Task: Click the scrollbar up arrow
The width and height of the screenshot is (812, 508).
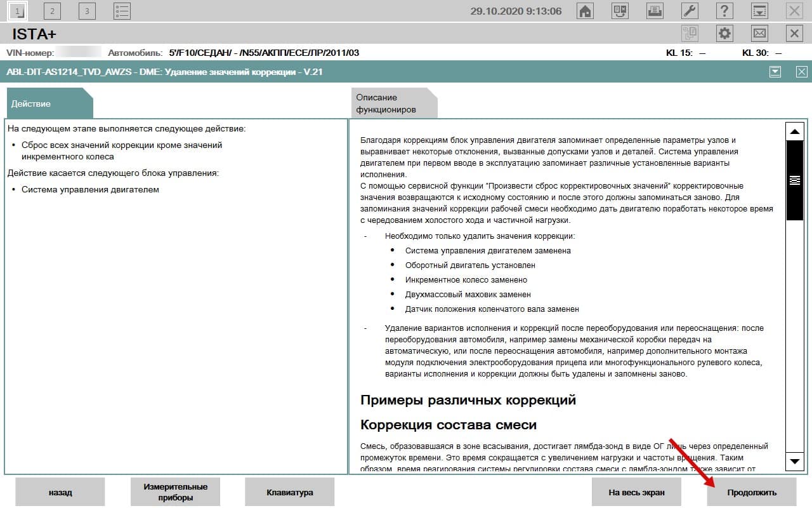Action: (794, 131)
